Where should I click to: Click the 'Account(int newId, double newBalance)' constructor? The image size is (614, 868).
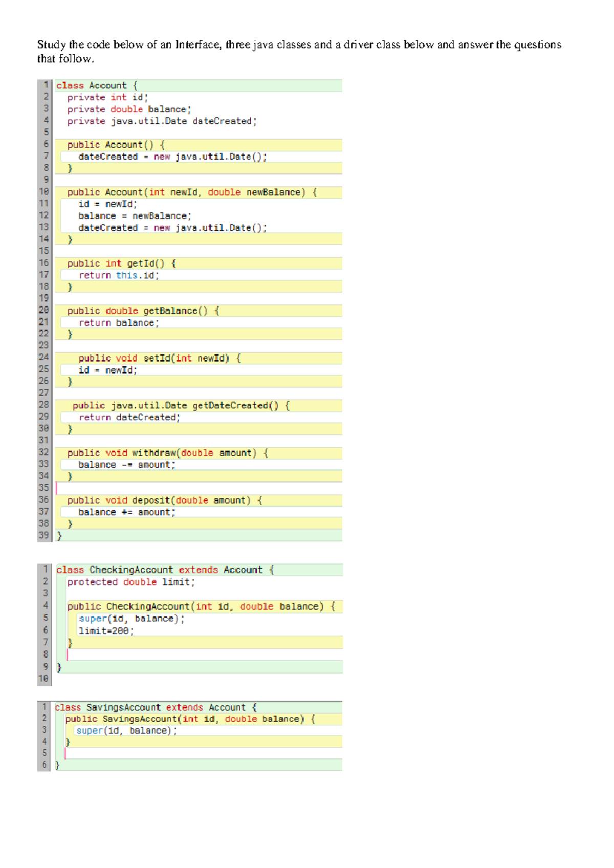pos(192,192)
